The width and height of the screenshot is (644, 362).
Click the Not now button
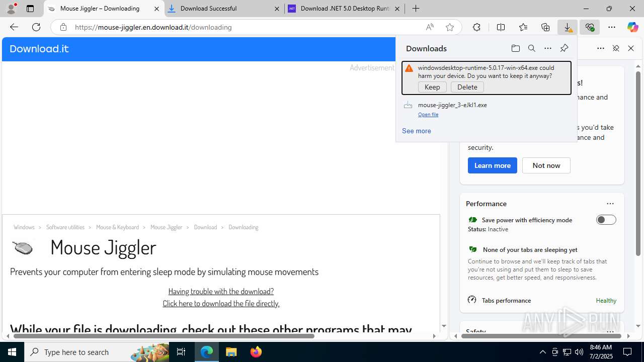pyautogui.click(x=546, y=165)
